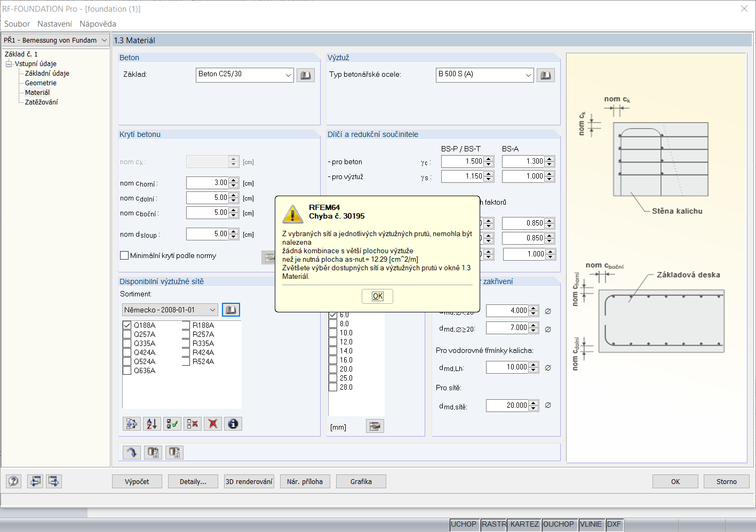Check the 12.0 mm bar diameter
This screenshot has width=756, height=532.
[x=333, y=342]
